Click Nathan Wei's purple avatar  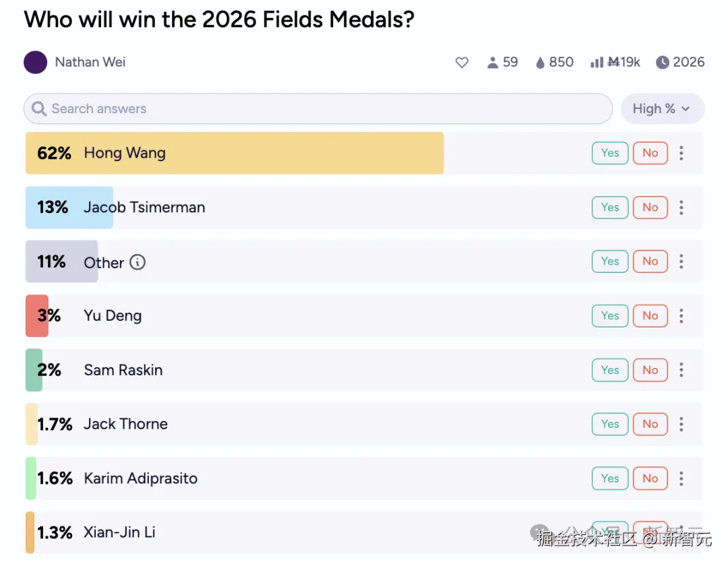point(36,63)
